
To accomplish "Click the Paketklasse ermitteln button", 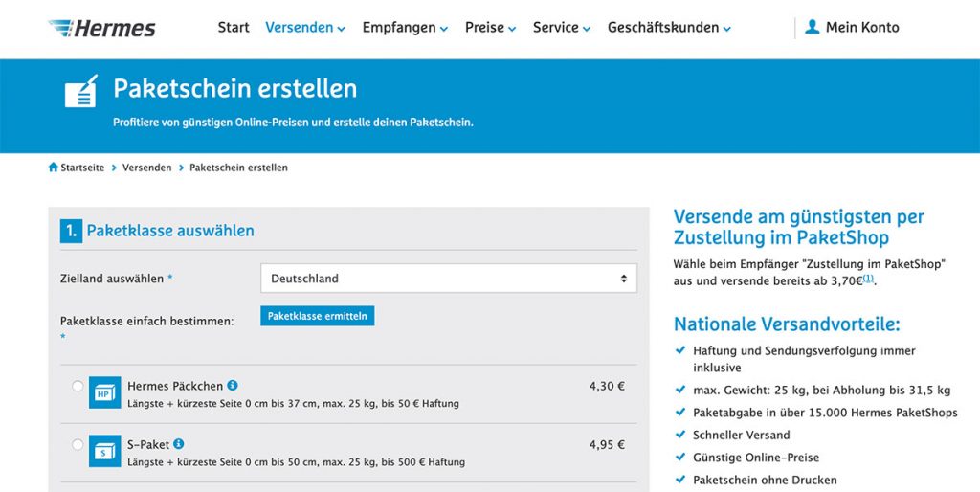I will pyautogui.click(x=318, y=316).
